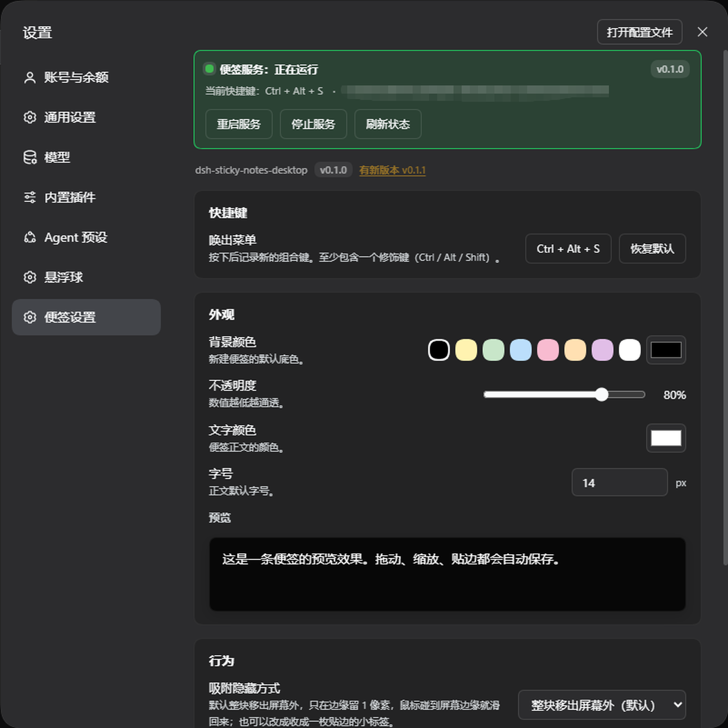Click the green service status indicator dot

(x=209, y=69)
